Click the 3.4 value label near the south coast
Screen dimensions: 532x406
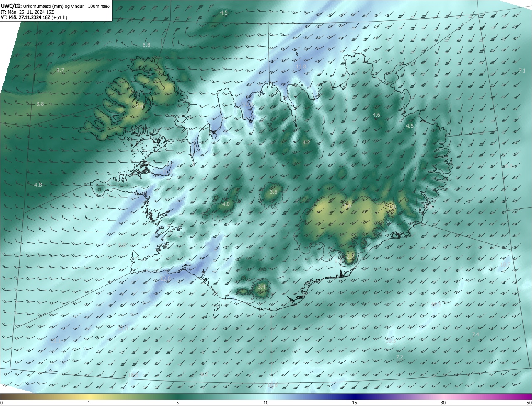261,287
